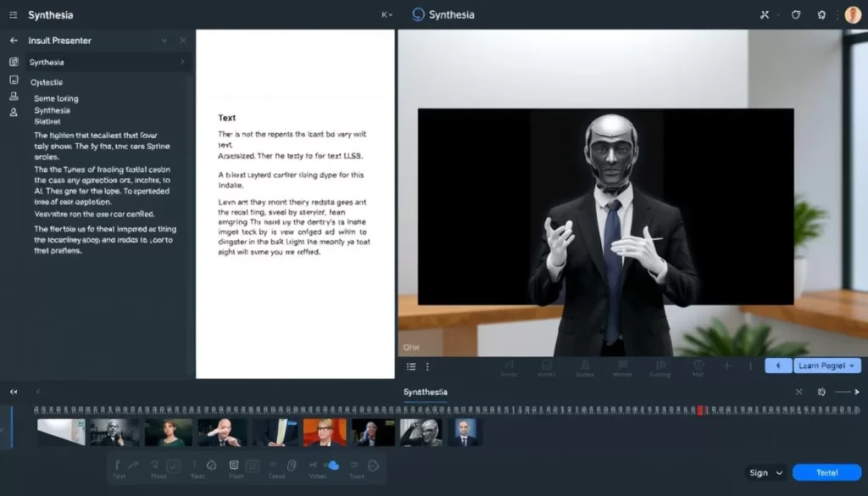Expand the Synthesia row chevron in sidebar
The width and height of the screenshot is (868, 496).
point(182,62)
